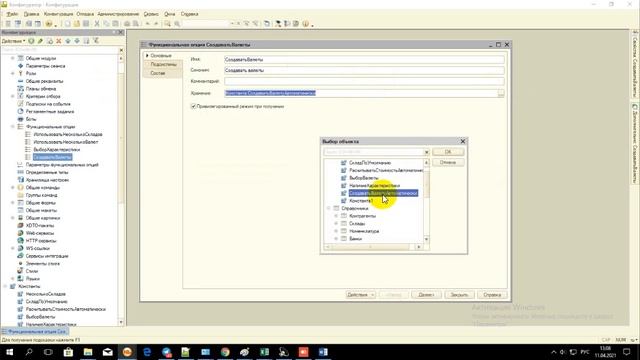Open the Справка menu

[x=189, y=14]
